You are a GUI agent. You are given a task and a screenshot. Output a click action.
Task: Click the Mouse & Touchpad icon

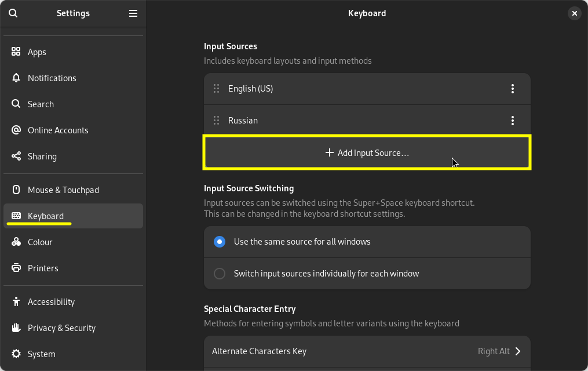click(x=16, y=190)
